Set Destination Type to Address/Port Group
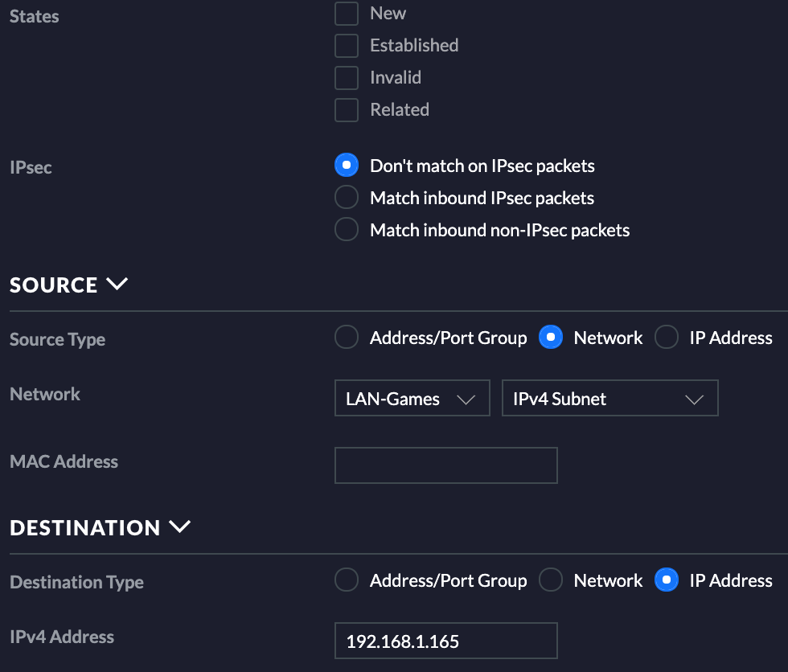Image resolution: width=788 pixels, height=672 pixels. coord(347,580)
